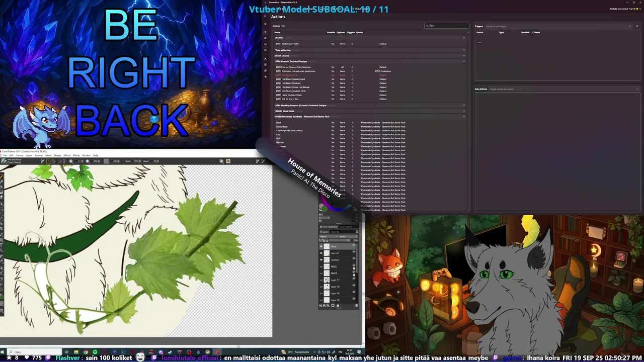The width and height of the screenshot is (644, 362).
Task: Select the Colored Pencil brush selector icon
Action: point(3,161)
